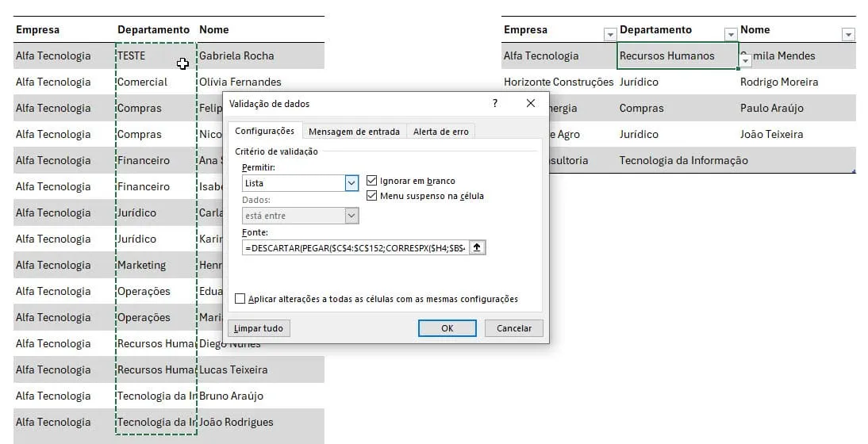
Task: Close the Validação de dados dialog
Action: point(530,103)
